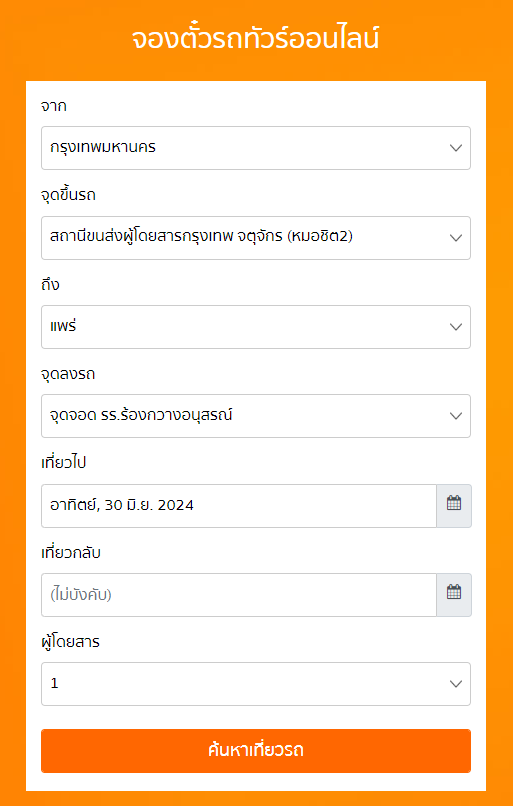513x806 pixels.
Task: Open calendar icon for เที่ยวไป date
Action: 454,505
